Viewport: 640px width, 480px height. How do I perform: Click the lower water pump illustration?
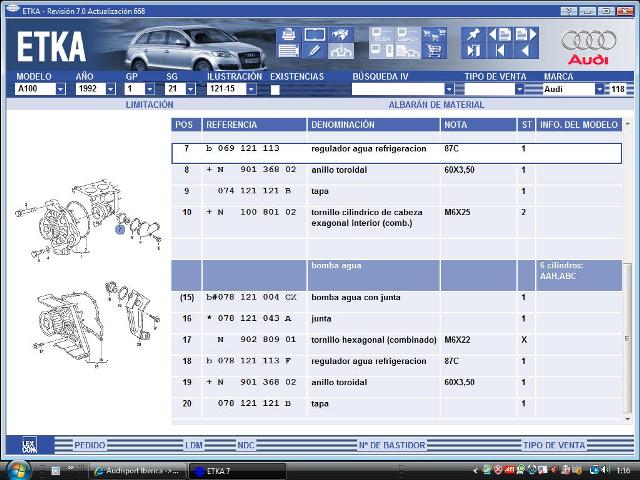click(96, 323)
